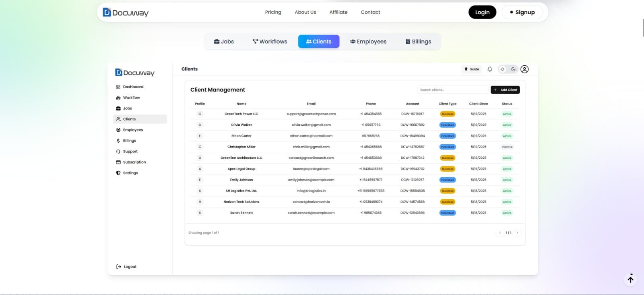The image size is (644, 295).
Task: Click the Active status for Sarah Bennett
Action: click(507, 213)
